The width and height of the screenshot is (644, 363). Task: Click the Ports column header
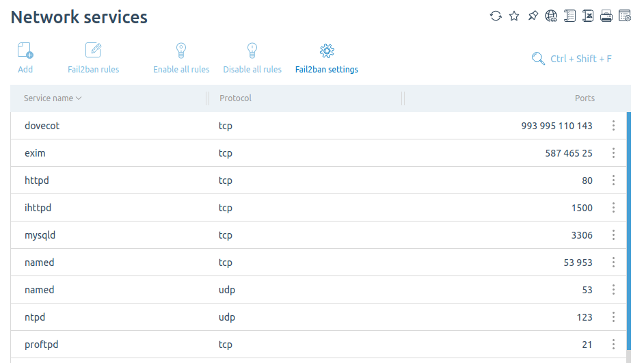coord(585,98)
